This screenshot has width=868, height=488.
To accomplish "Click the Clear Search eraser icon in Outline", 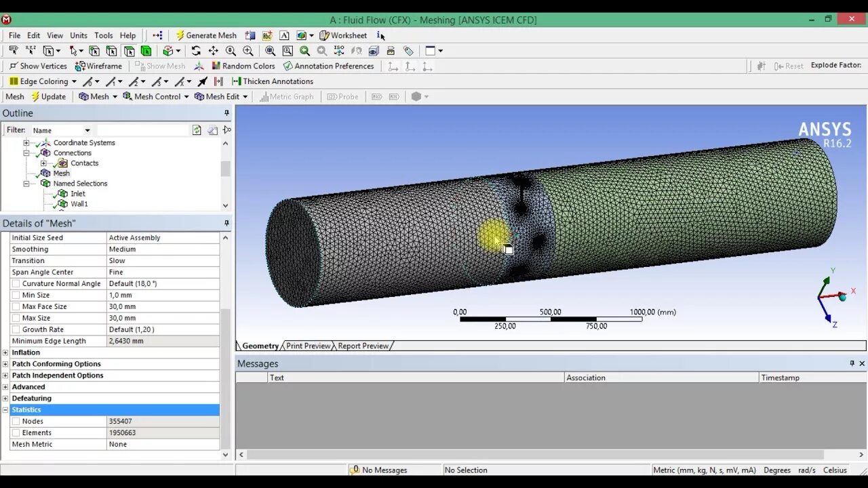I will (212, 130).
